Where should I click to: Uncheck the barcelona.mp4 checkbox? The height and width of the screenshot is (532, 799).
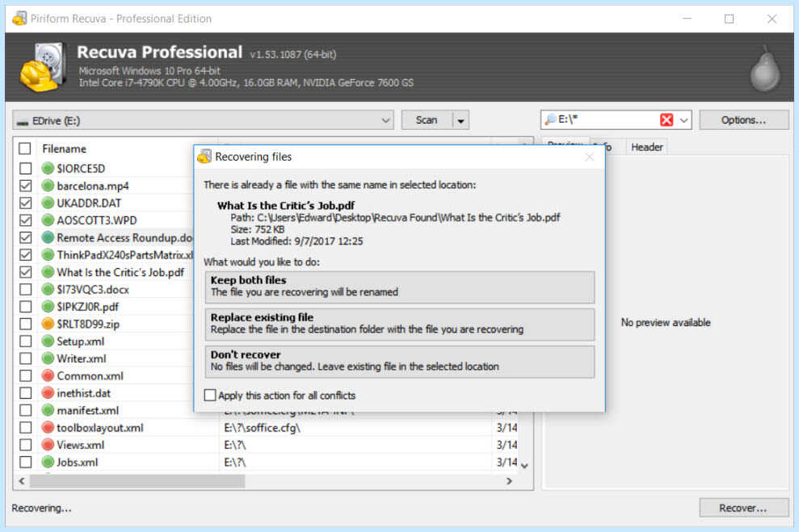pyautogui.click(x=26, y=186)
